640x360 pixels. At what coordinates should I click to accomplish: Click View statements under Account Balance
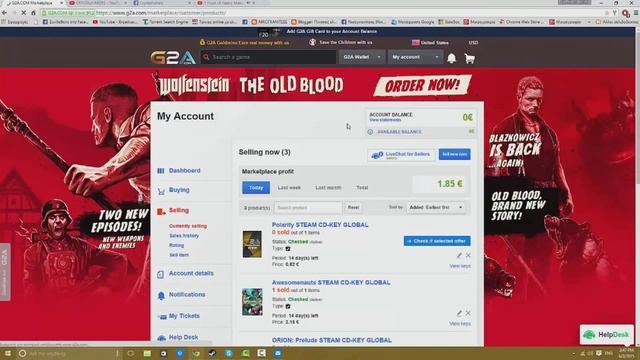point(385,120)
